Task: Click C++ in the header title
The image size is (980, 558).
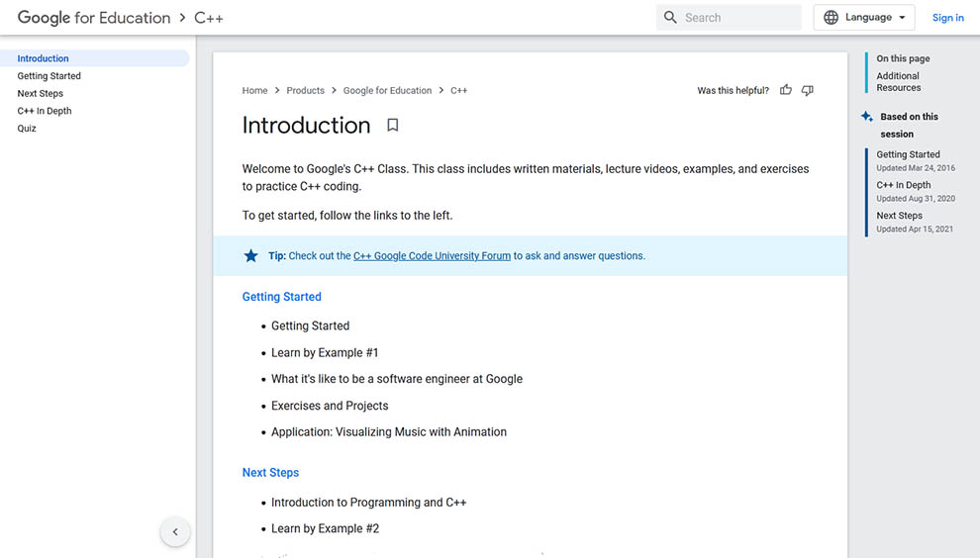Action: [x=209, y=18]
